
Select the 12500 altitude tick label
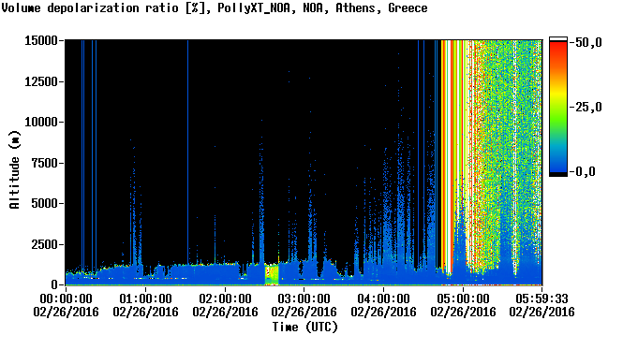pyautogui.click(x=41, y=81)
